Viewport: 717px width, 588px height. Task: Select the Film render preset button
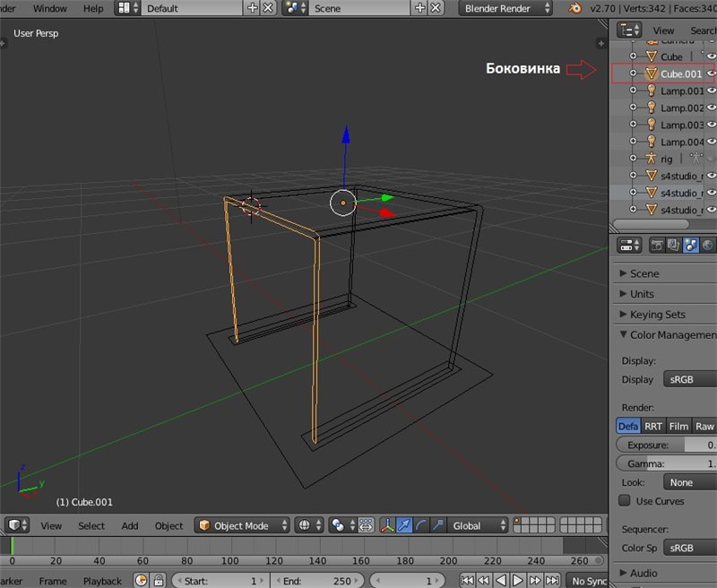678,426
